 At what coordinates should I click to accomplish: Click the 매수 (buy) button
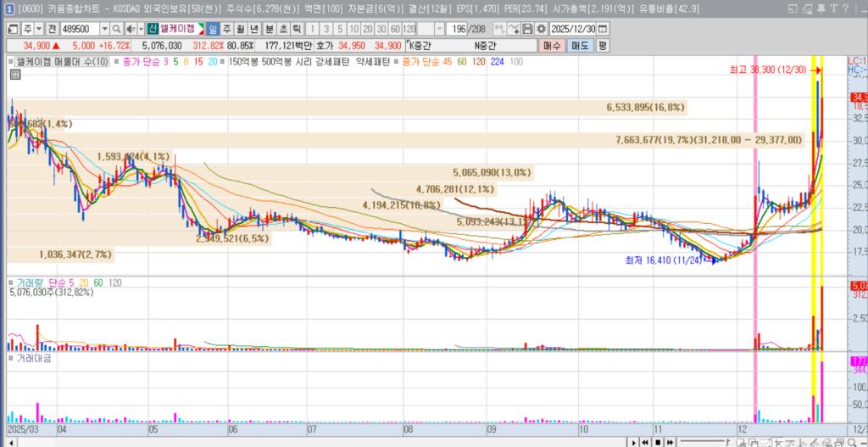tap(552, 45)
